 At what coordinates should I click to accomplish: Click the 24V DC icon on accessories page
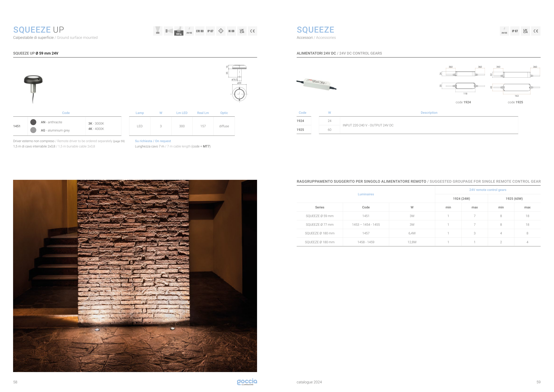(x=504, y=31)
